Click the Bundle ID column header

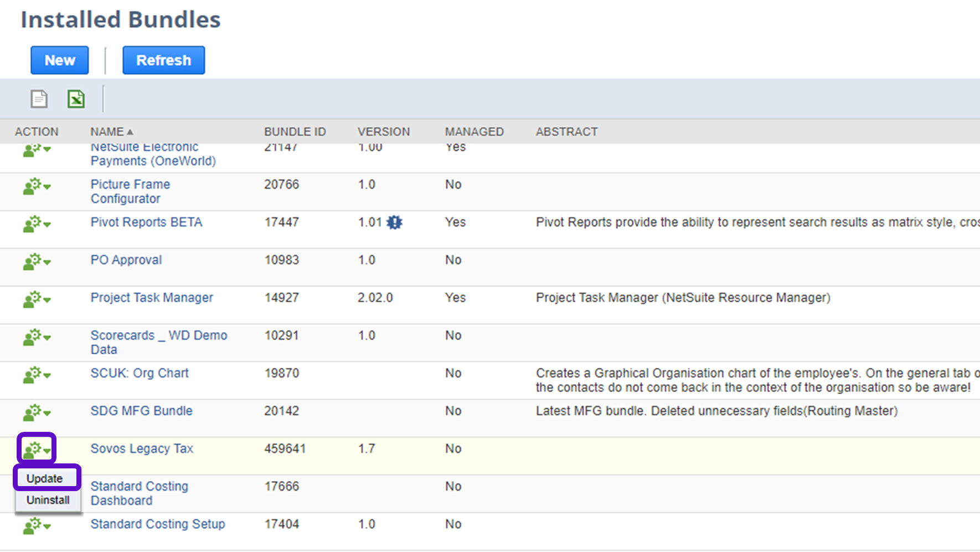[295, 132]
